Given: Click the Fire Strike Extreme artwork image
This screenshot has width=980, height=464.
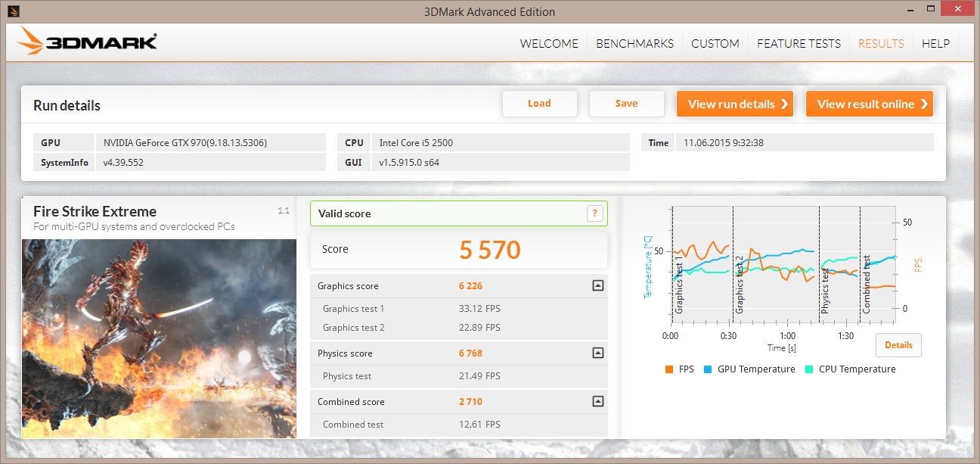Looking at the screenshot, I should [159, 338].
